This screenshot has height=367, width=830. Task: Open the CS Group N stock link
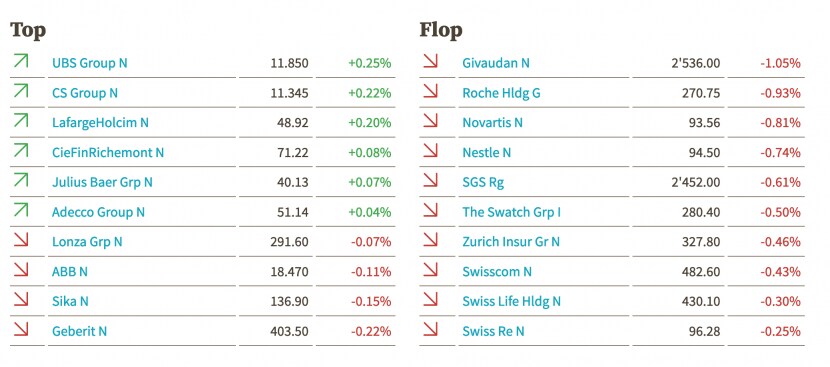[x=85, y=93]
